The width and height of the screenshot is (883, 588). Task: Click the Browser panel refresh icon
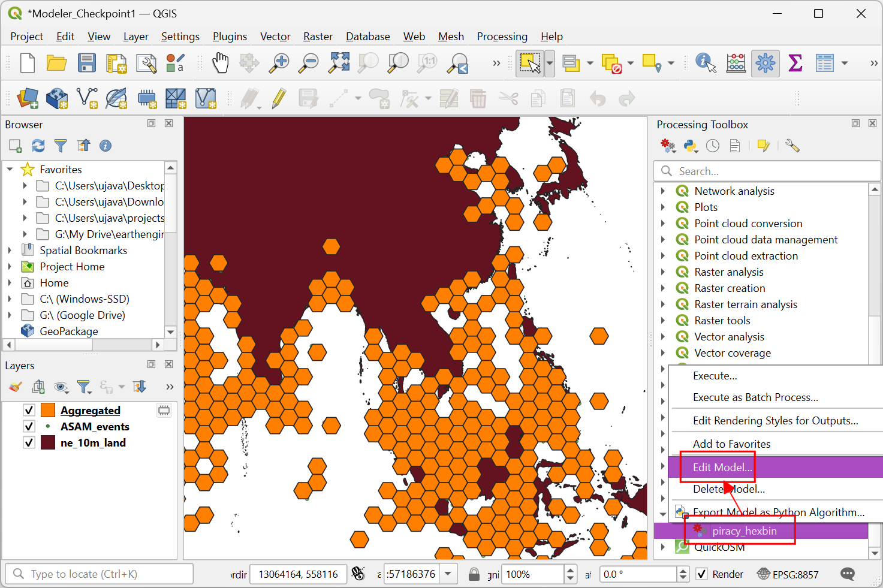tap(38, 146)
